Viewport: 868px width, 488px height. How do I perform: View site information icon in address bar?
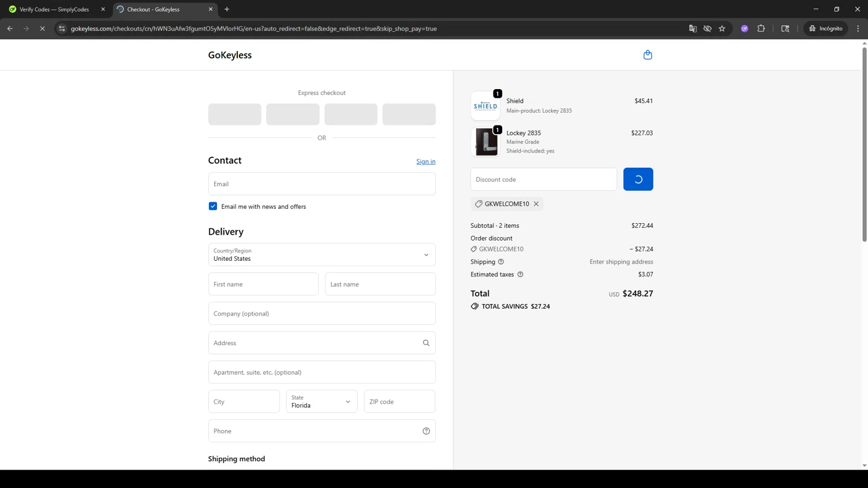pos(62,28)
